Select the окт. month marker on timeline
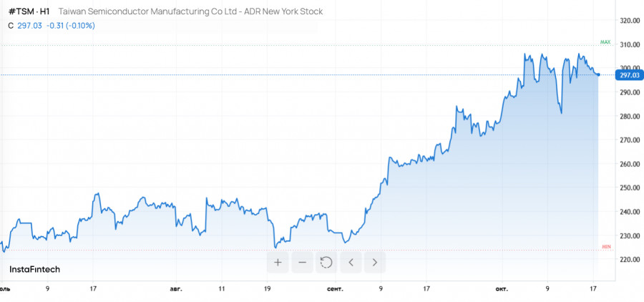Screen dimensions: 644x302 point(502,289)
